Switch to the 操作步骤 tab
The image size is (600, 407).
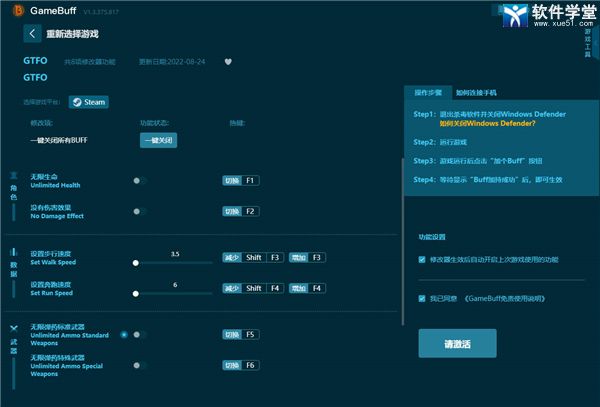(x=429, y=92)
